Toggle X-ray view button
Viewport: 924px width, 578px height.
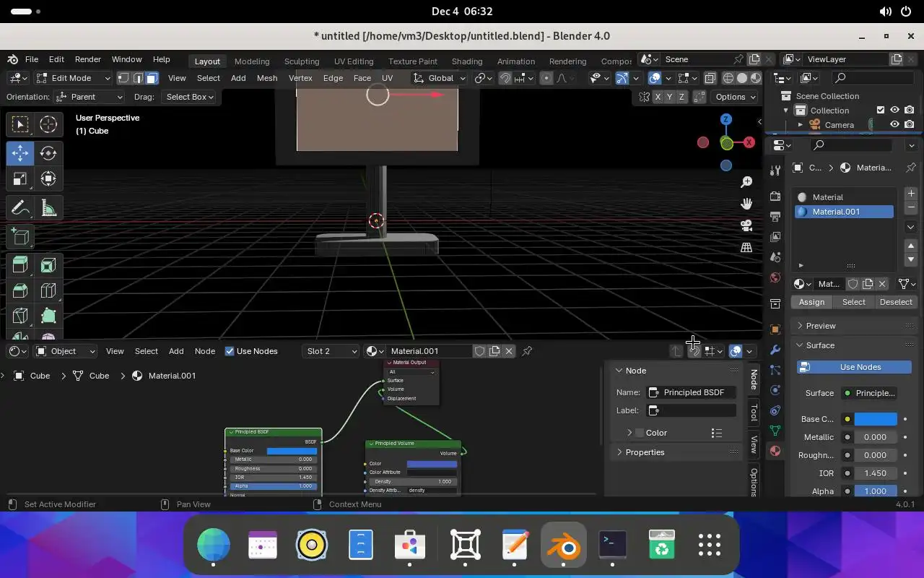(710, 78)
